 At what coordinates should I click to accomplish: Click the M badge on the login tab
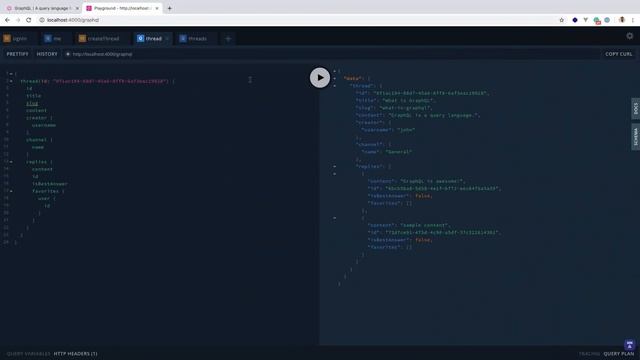point(7,38)
